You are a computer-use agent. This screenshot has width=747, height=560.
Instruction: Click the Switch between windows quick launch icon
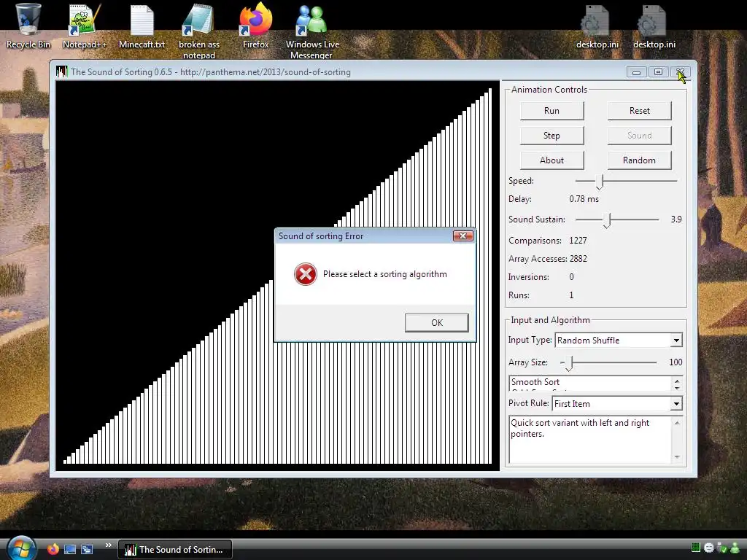87,550
